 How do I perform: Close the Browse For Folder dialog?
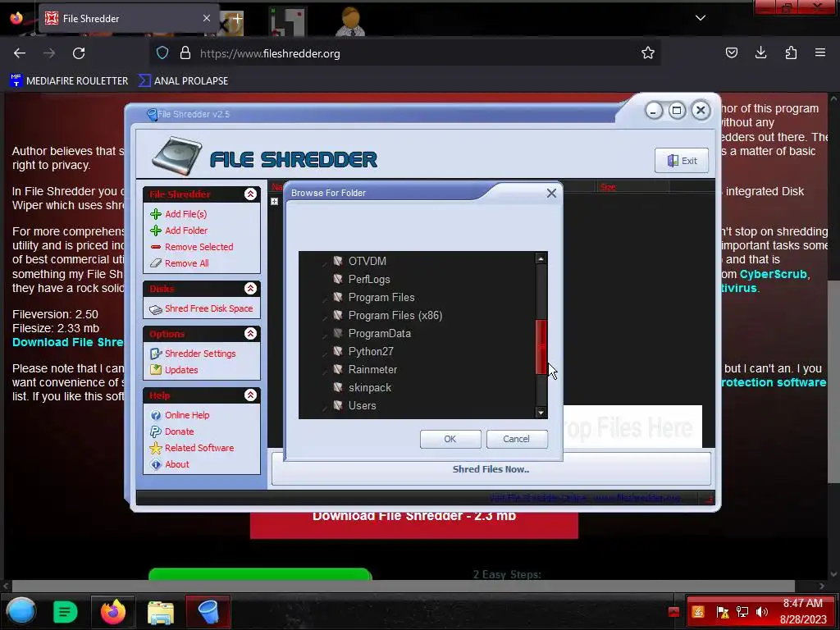click(x=551, y=194)
